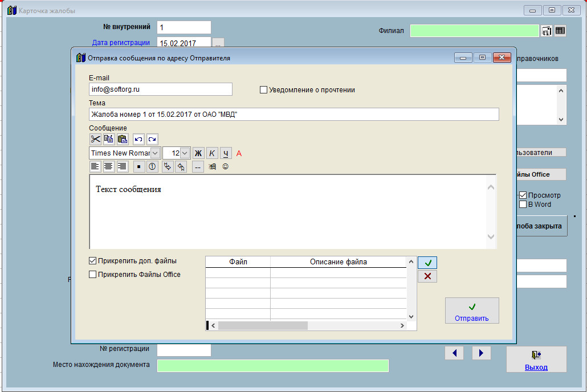Viewport: 587px width, 392px height.
Task: Click into the Тема subject field
Action: point(293,115)
